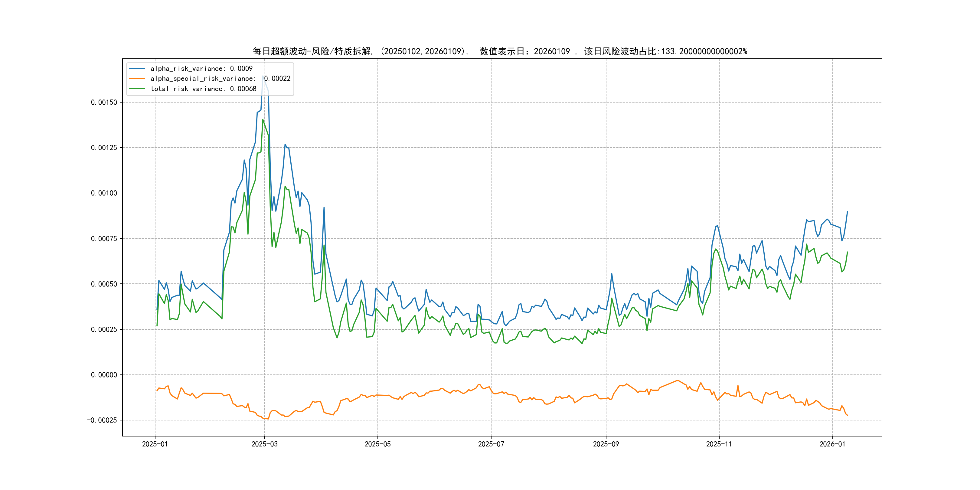Screen dimensions: 980x490
Task: Click the orange alpha_special_risk_variance legend line
Action: pos(137,79)
